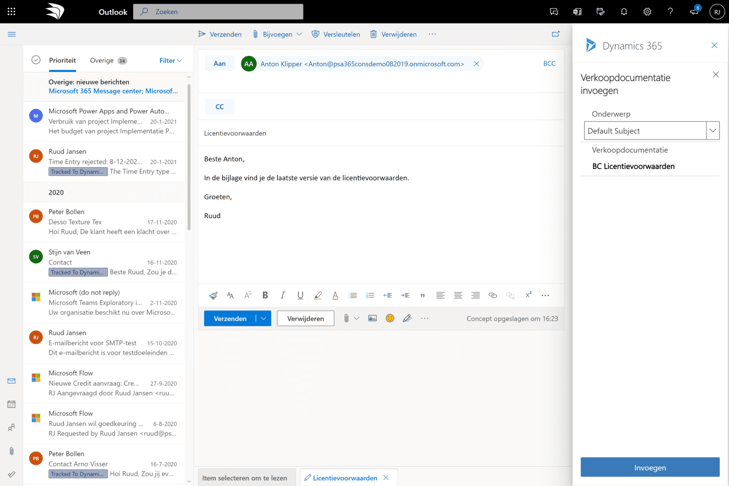This screenshot has height=486, width=729.
Task: Open the bottom paperclip attach dropdown arrow
Action: click(357, 319)
